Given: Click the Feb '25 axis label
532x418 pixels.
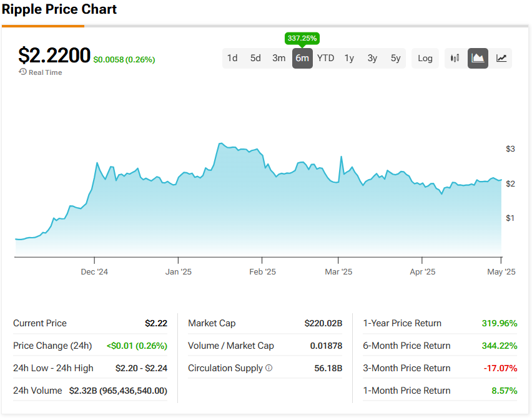Looking at the screenshot, I should click(262, 272).
